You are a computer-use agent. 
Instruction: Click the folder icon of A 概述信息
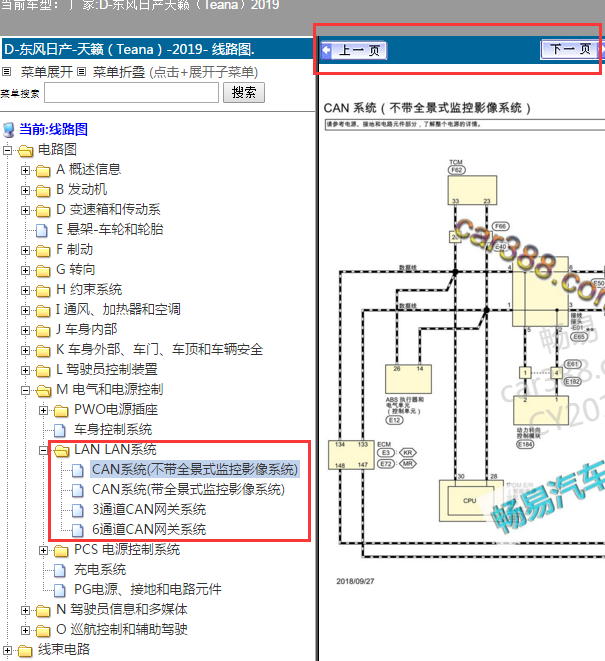click(43, 170)
